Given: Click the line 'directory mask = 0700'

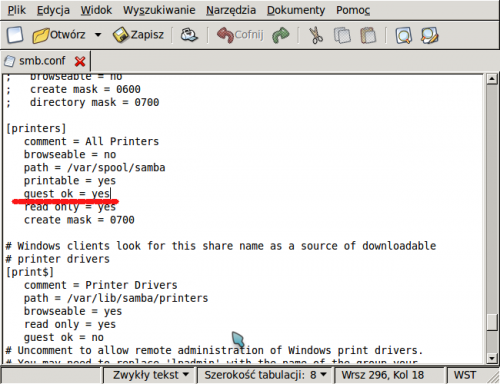Looking at the screenshot, I should click(x=95, y=102).
